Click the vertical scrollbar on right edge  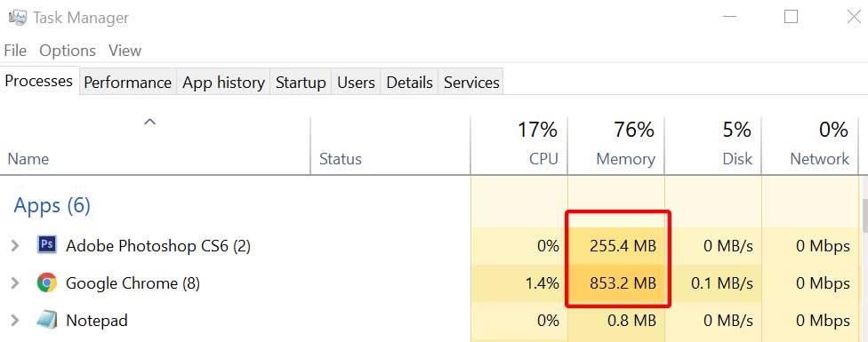coord(864,259)
